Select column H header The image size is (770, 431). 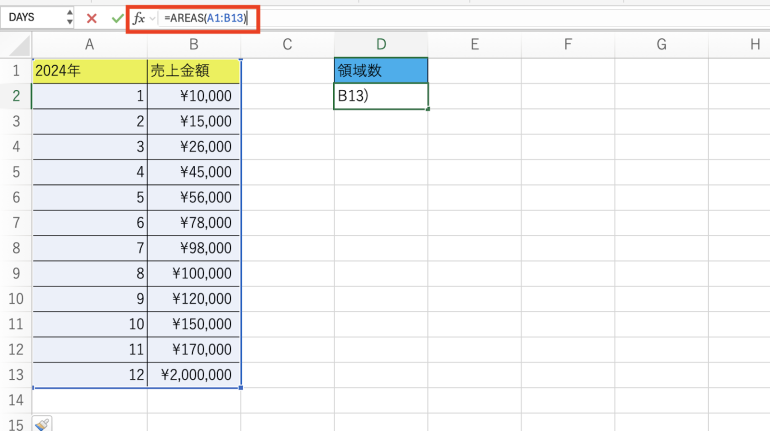(x=753, y=44)
